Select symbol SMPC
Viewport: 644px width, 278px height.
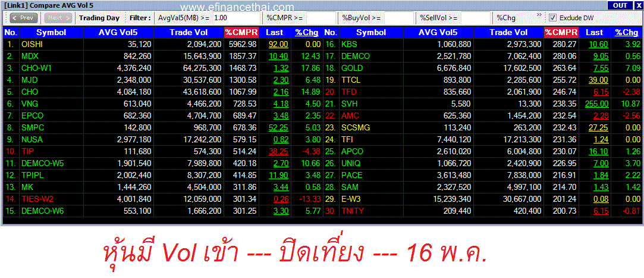click(x=33, y=128)
